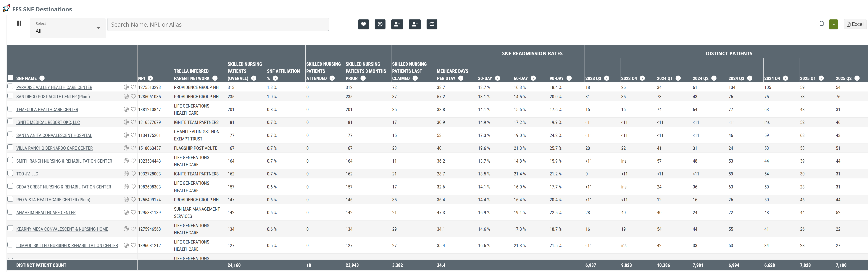Click the clipboard icon near Excel
The width and height of the screenshot is (868, 272).
tap(821, 24)
